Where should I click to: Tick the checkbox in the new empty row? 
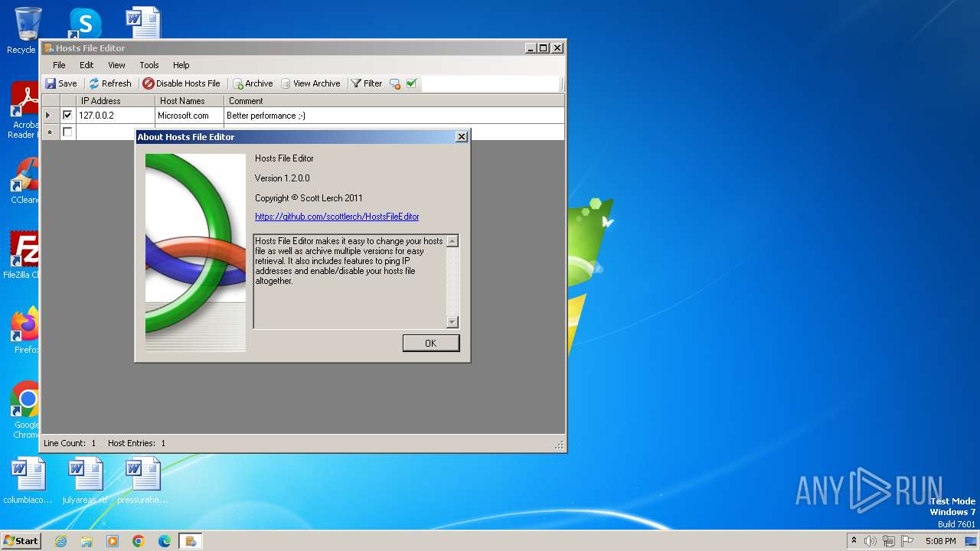click(x=67, y=132)
